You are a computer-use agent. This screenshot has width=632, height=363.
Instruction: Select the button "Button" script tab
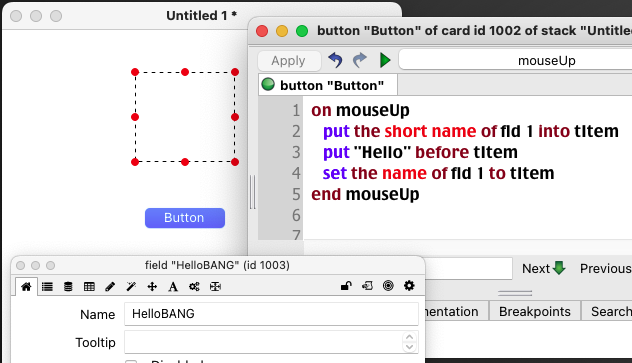328,85
